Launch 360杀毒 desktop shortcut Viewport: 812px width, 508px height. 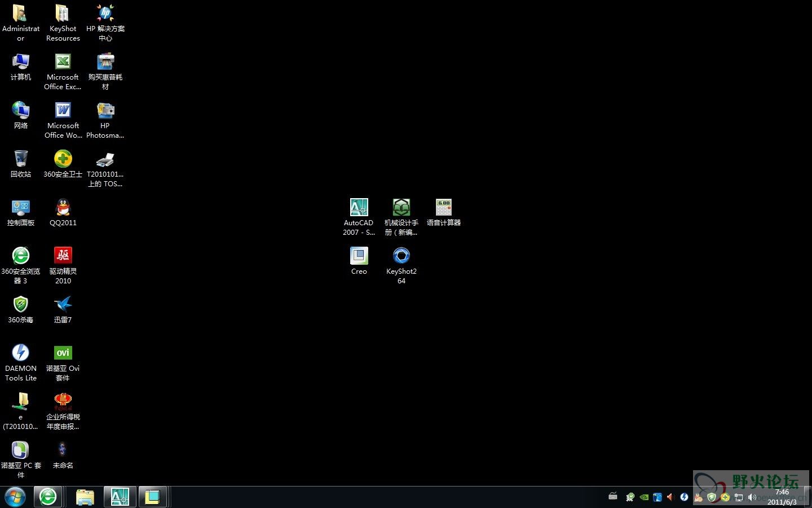20,305
